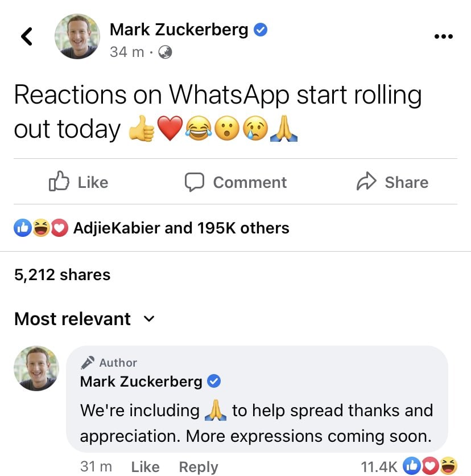The image size is (471, 476).
Task: Click the blue verified badge in post header
Action: click(x=260, y=30)
